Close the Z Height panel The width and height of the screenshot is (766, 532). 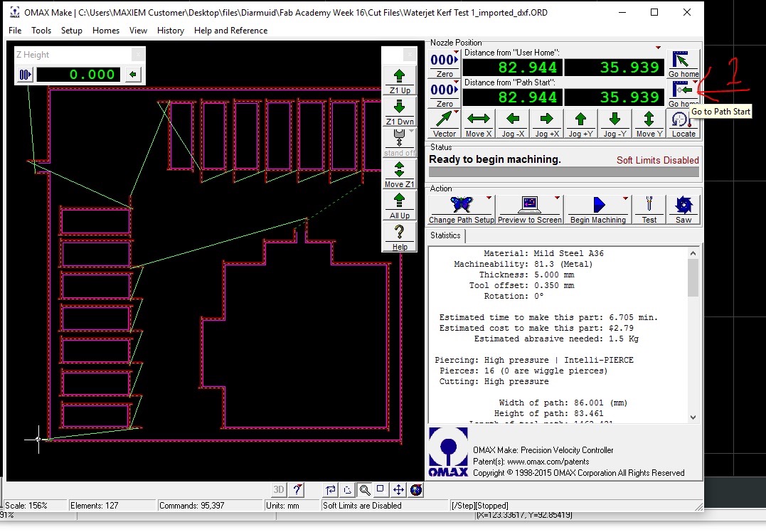pyautogui.click(x=138, y=54)
